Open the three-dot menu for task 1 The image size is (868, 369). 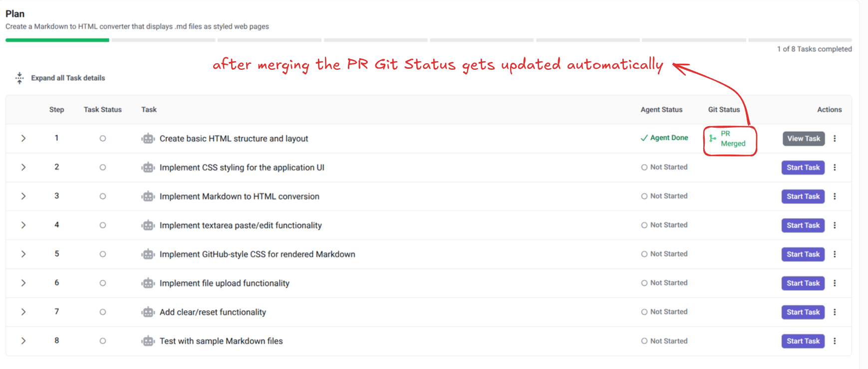[x=835, y=139]
